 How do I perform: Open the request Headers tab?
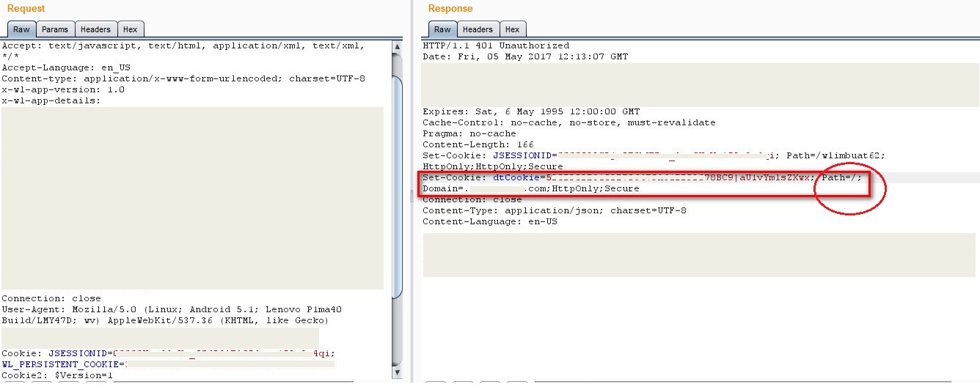[x=95, y=29]
